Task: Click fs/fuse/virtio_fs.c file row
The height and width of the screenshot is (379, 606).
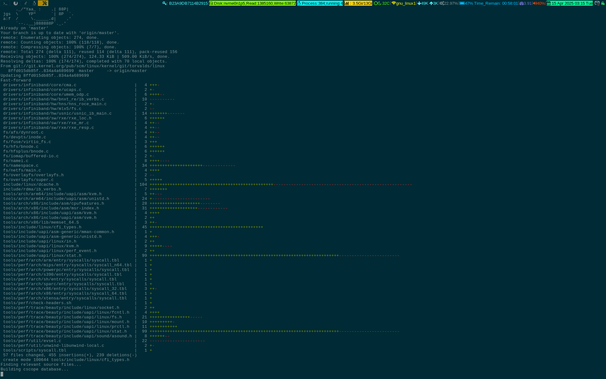Action: (x=80, y=142)
